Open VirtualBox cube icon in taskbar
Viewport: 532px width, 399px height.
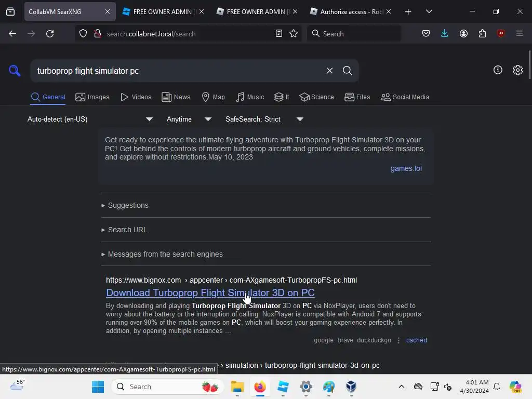[x=351, y=387]
